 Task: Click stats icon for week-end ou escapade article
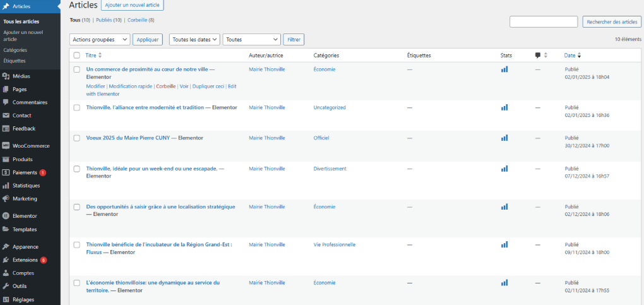click(504, 169)
